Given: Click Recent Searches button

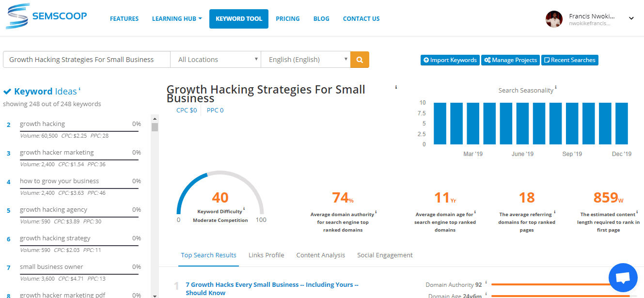Looking at the screenshot, I should click(570, 60).
